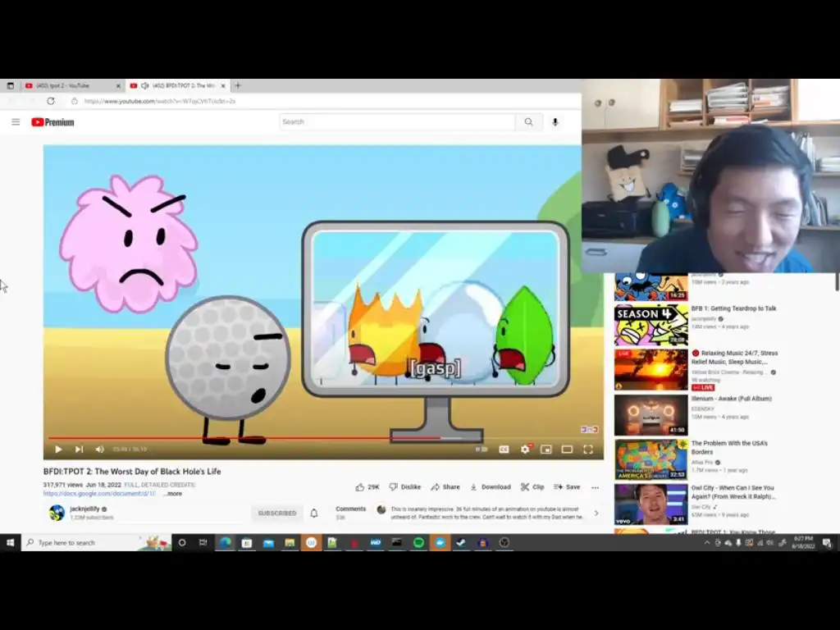Open the player settings gear
Image resolution: width=840 pixels, height=630 pixels.
tap(525, 450)
